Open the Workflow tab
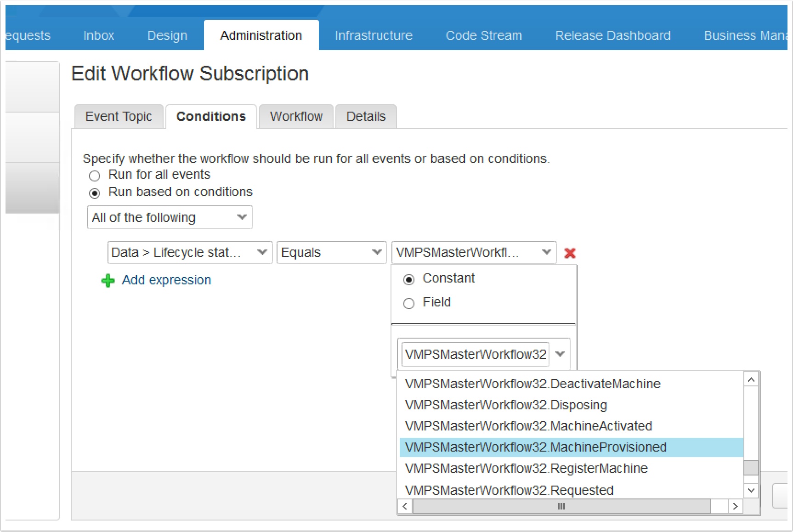Screen dimensions: 793x532 296,117
